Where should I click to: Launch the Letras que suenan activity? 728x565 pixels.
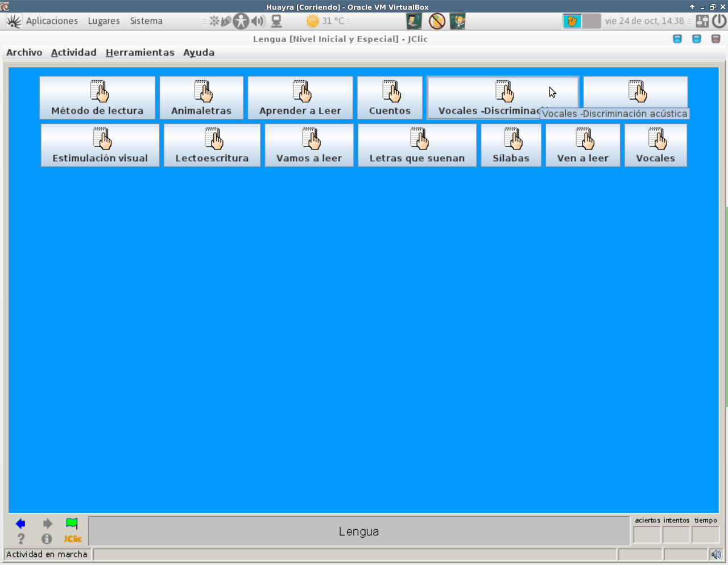coord(417,146)
